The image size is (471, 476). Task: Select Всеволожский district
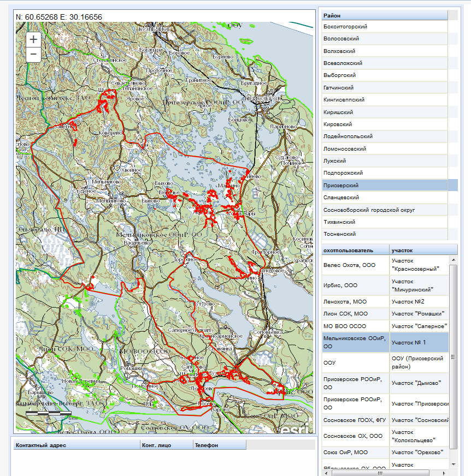385,63
